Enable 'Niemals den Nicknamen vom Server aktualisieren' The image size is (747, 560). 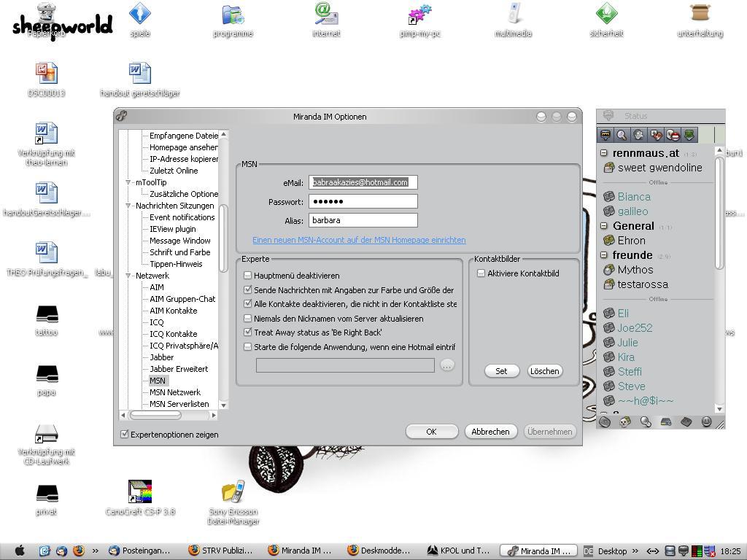click(248, 319)
